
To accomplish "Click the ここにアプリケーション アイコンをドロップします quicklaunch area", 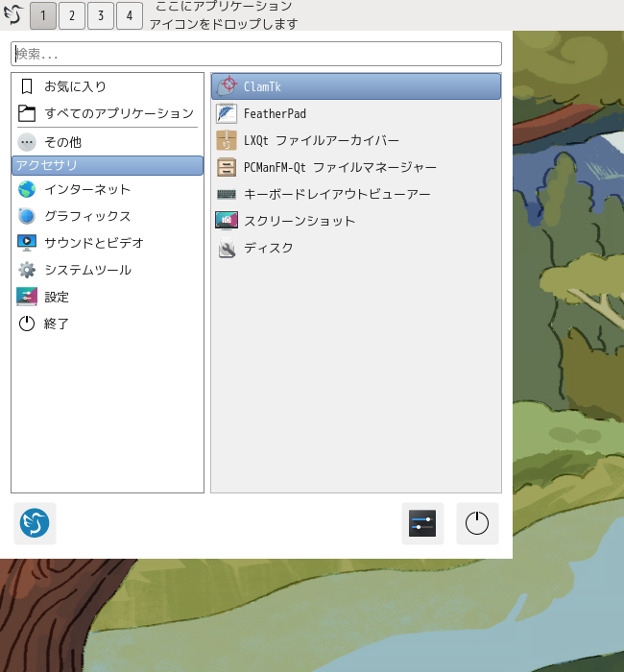I will click(224, 15).
